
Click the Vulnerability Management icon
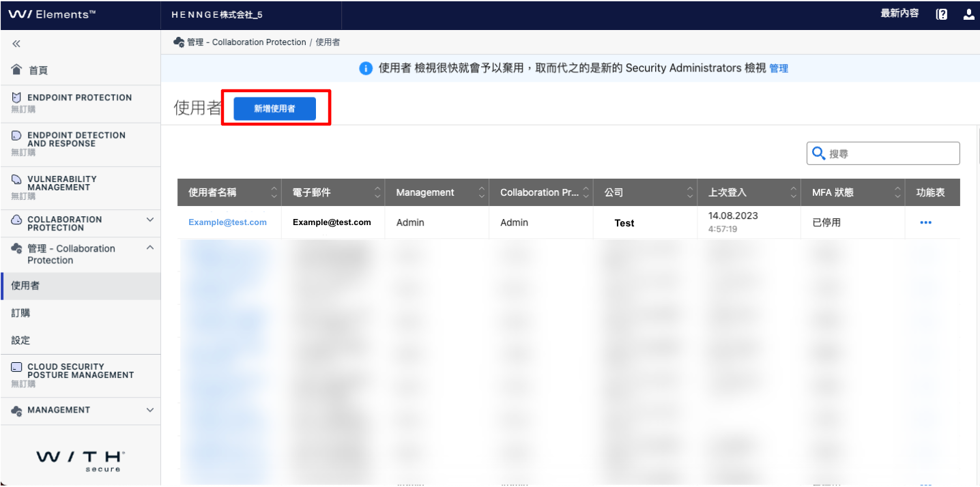[x=16, y=179]
